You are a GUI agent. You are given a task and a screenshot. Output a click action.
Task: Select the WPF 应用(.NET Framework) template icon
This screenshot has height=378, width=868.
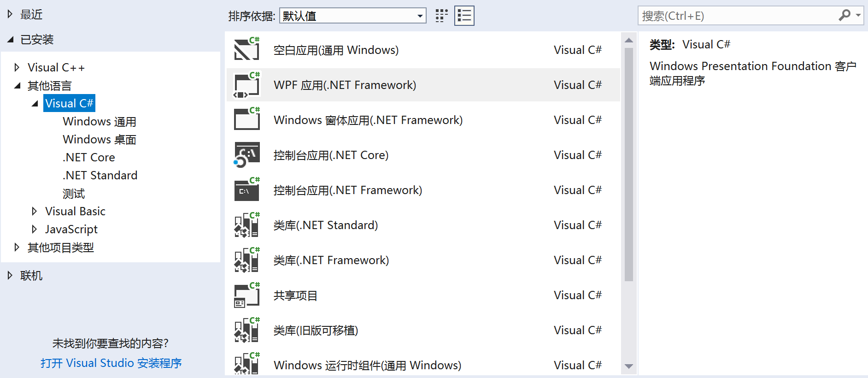[x=246, y=85]
